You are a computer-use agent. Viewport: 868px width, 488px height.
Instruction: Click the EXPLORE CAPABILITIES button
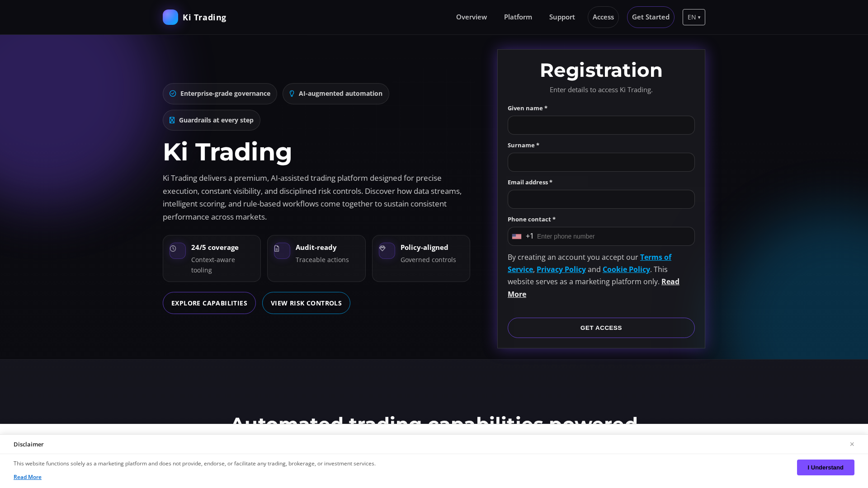[209, 303]
